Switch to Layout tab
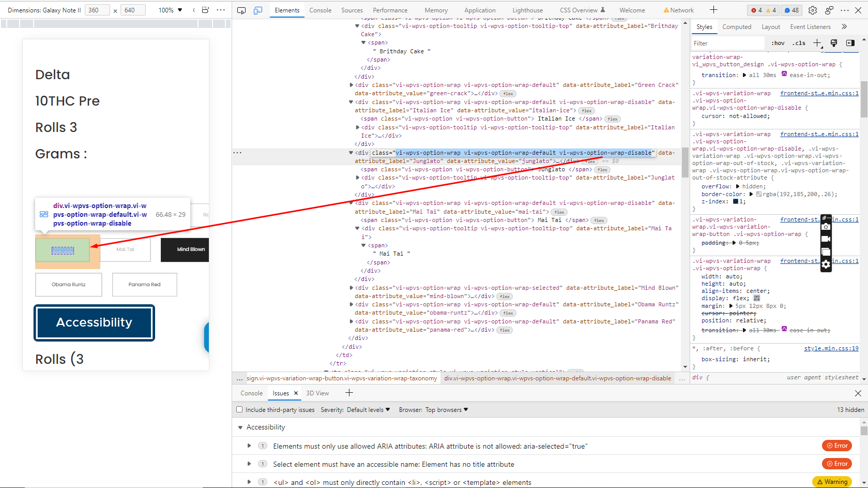 [x=771, y=27]
